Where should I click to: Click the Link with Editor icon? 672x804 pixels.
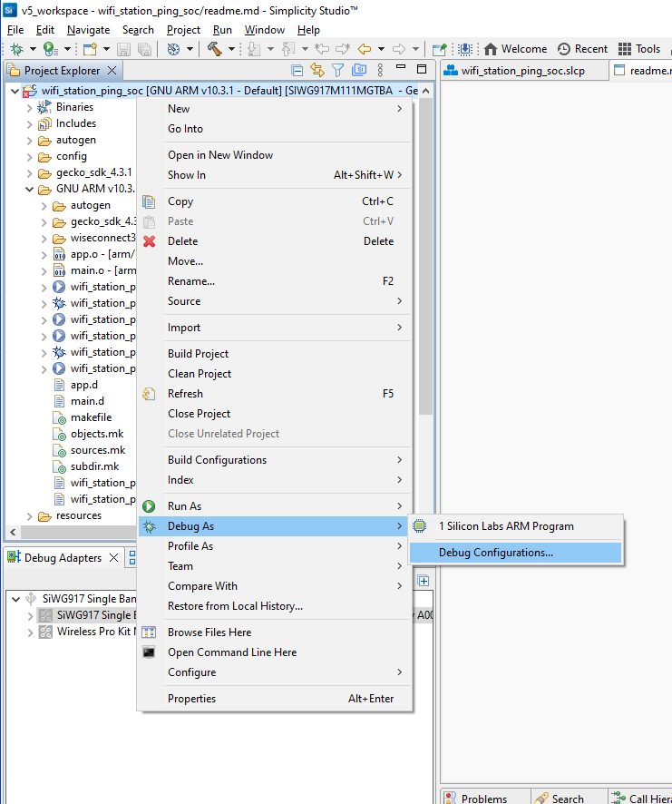pos(317,70)
